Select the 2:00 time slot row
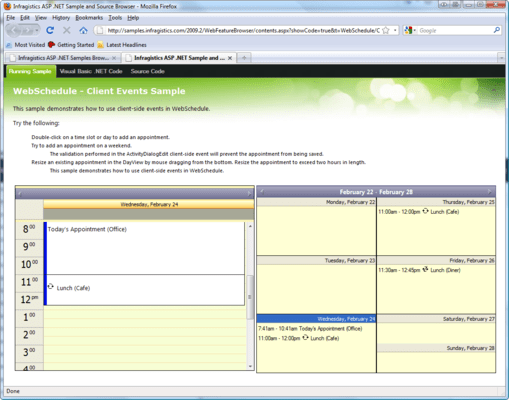This screenshot has width=509, height=400. pos(145,336)
